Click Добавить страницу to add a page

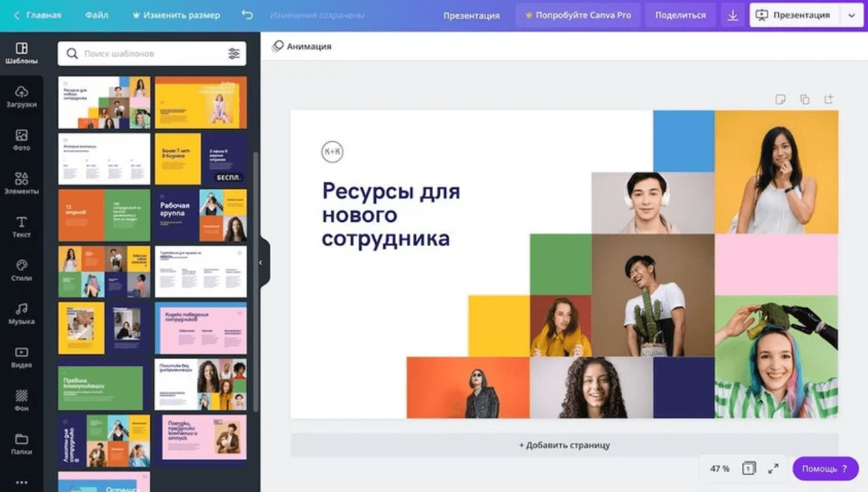564,445
